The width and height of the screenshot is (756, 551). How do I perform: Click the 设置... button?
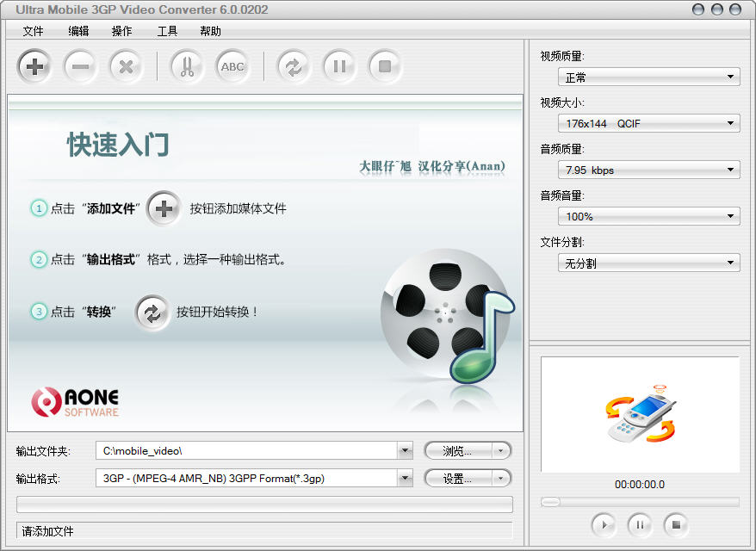point(458,479)
